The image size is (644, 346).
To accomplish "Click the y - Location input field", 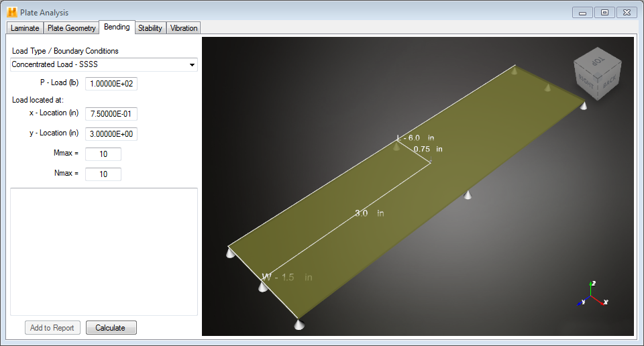I will pos(111,134).
